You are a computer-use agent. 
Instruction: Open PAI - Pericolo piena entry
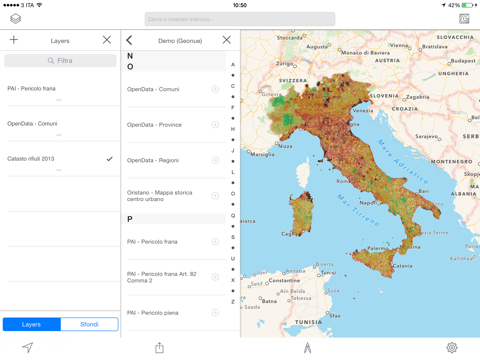(x=173, y=313)
